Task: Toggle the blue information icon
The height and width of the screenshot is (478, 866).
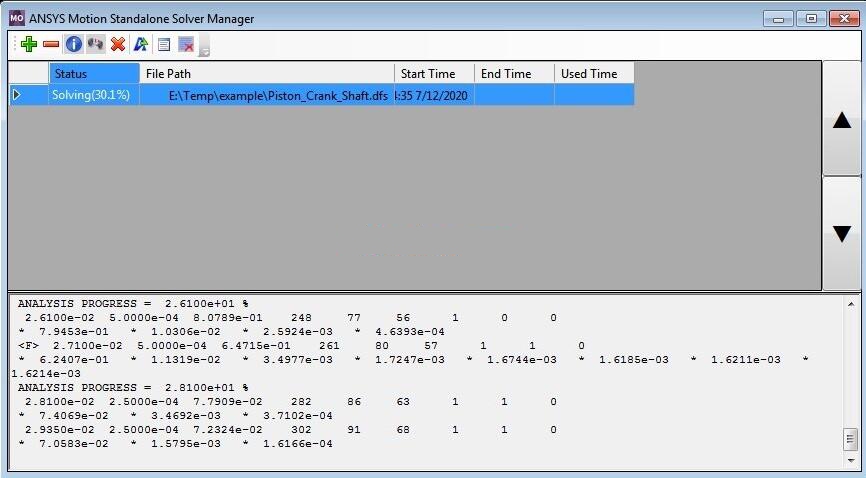Action: point(73,44)
